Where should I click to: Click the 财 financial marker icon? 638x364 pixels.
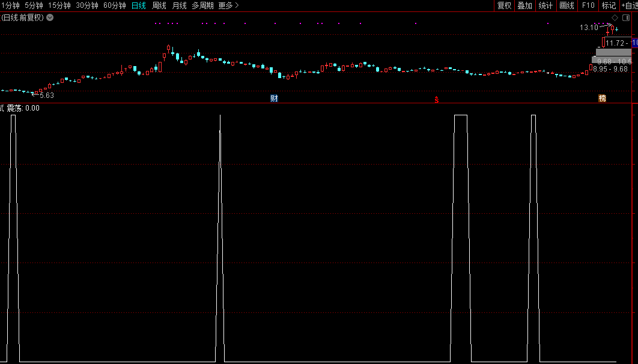[x=274, y=99]
